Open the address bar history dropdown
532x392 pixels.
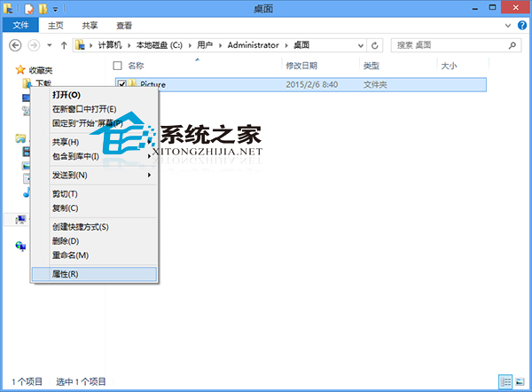point(359,44)
